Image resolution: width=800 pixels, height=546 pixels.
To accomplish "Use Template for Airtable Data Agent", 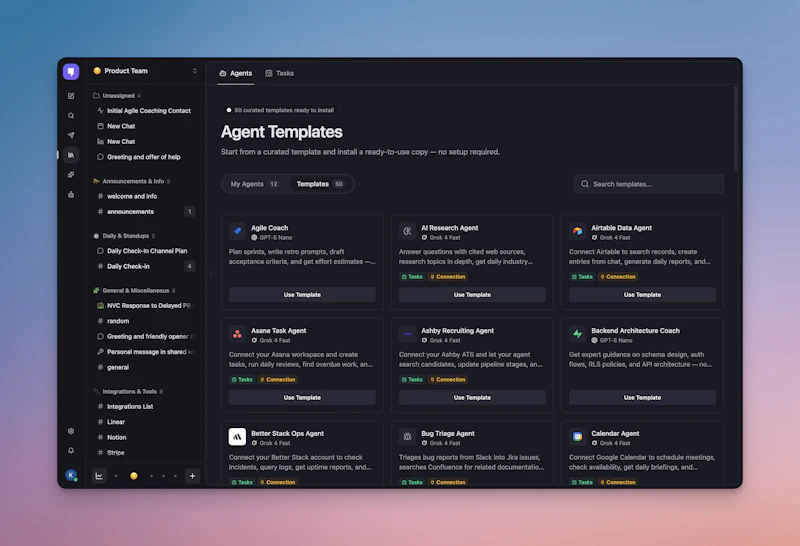I will [642, 295].
